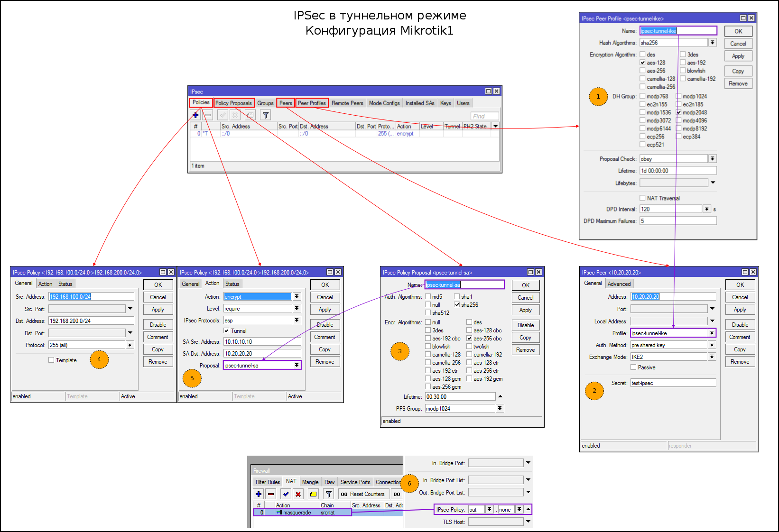Toggle Passive checkbox in IPsec Peer
Viewport: 779px width, 532px height.
tap(633, 367)
